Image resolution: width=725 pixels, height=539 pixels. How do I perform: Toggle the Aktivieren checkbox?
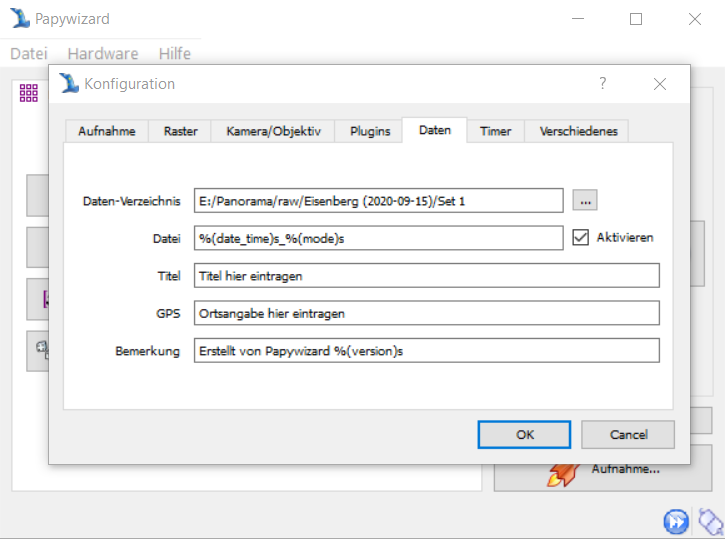pos(581,237)
